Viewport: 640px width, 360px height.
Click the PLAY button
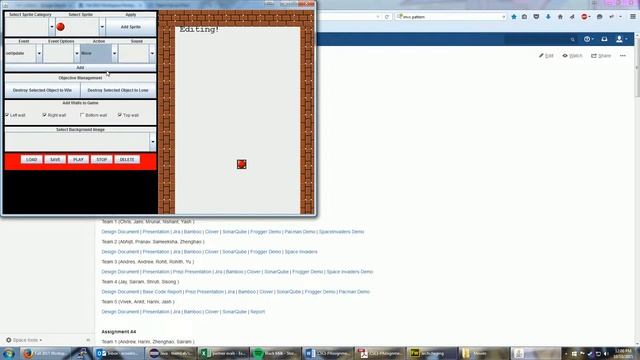coord(78,160)
